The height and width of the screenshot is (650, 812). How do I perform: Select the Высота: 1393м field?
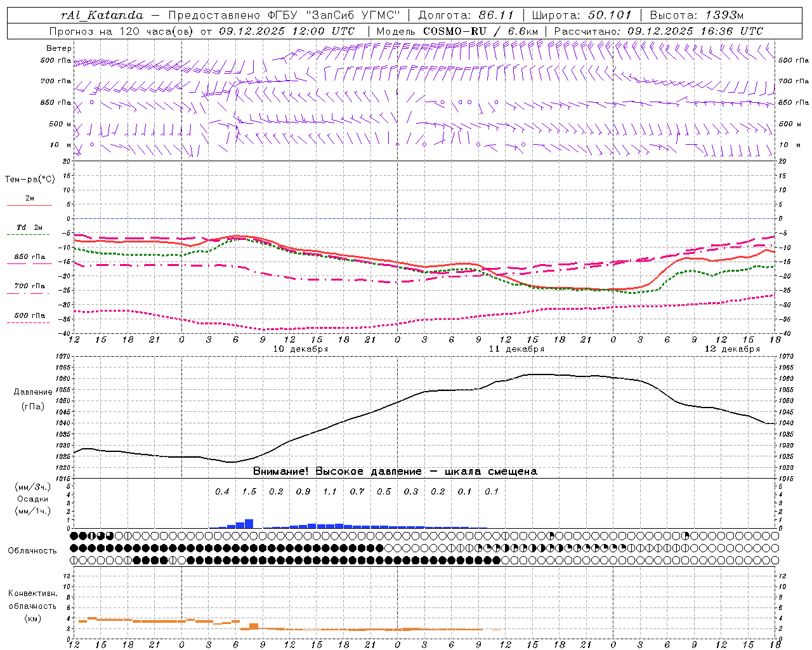coord(697,15)
